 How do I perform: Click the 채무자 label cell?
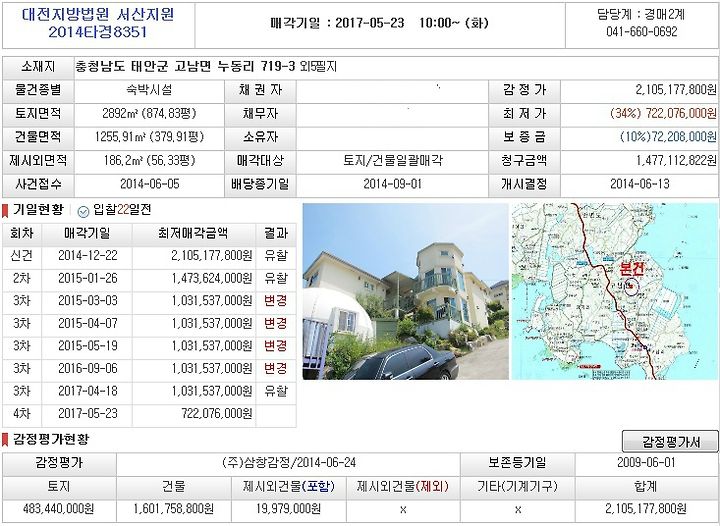click(x=260, y=113)
